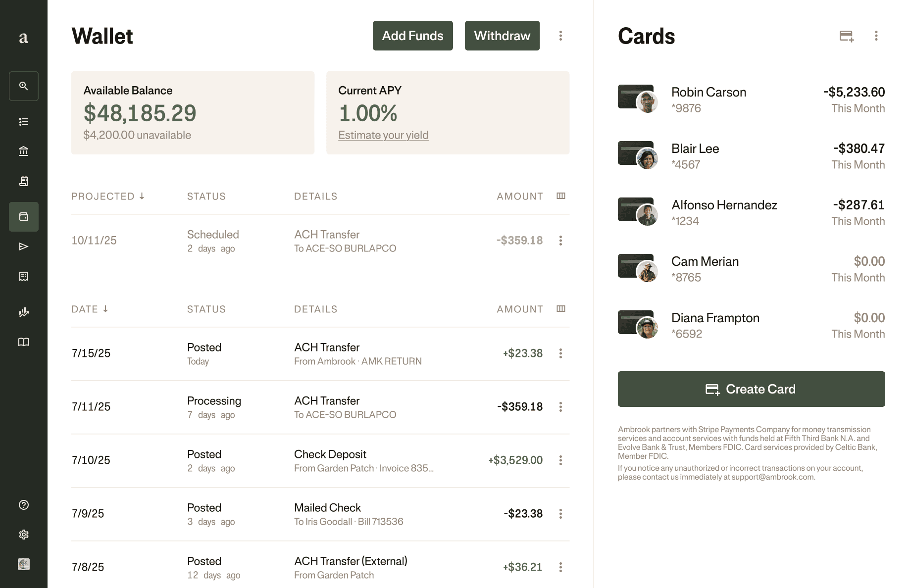Select the active Wallet icon in sidebar

click(23, 216)
